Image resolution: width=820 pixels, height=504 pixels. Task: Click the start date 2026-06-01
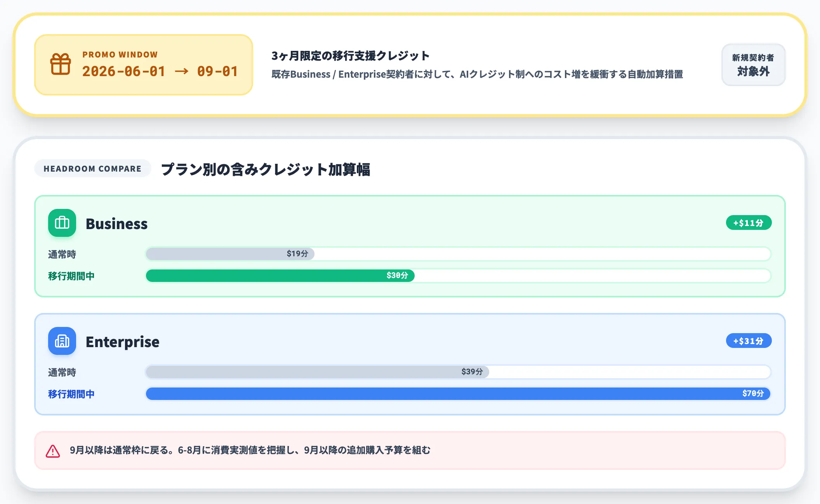[x=124, y=71]
